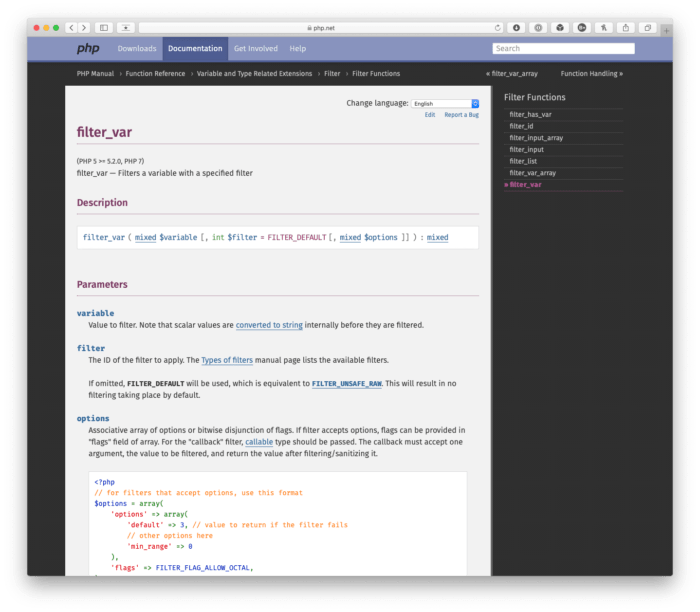Go to previous page filter_var_array
Screen dimensions: 700x612
point(512,74)
